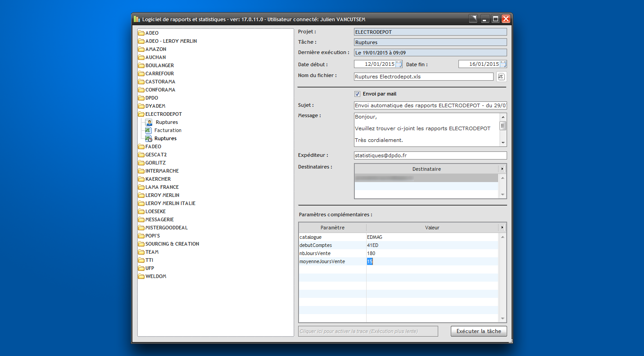Open the calendar picker for Date fin
Screen dimensions: 644x356
pos(503,64)
